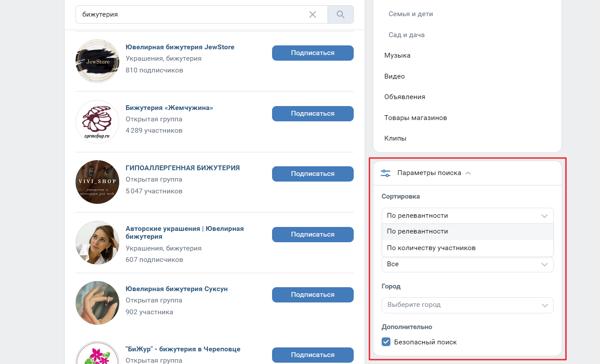Uncheck the Безопасный поиск checkbox
This screenshot has width=600, height=364.
[386, 342]
